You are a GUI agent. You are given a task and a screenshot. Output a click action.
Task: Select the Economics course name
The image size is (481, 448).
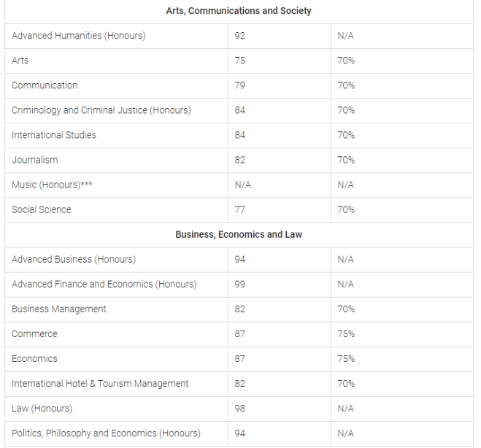click(34, 358)
